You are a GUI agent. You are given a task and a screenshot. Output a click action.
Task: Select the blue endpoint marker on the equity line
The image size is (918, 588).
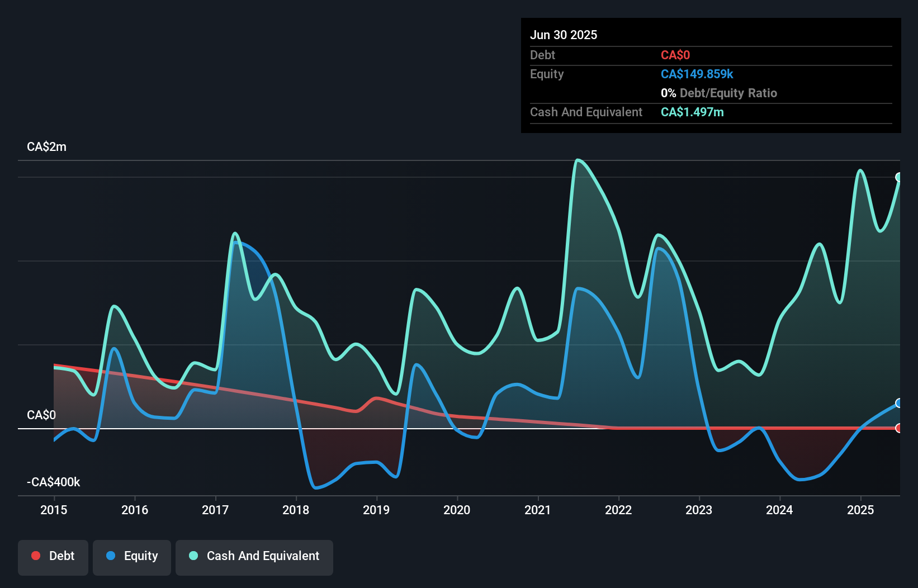899,404
